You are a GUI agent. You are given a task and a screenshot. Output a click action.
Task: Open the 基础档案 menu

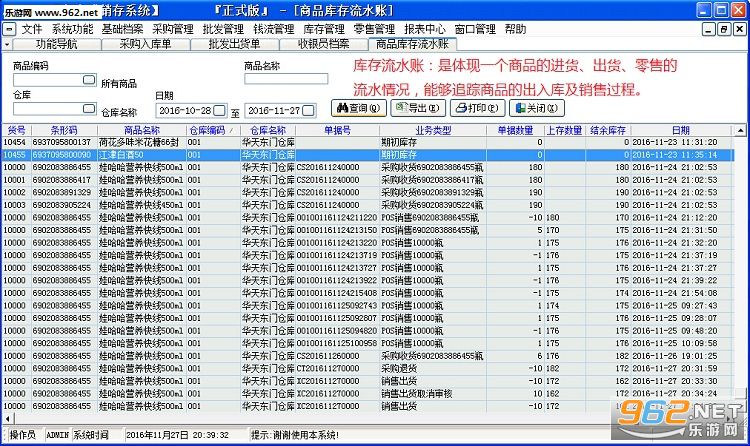[122, 29]
